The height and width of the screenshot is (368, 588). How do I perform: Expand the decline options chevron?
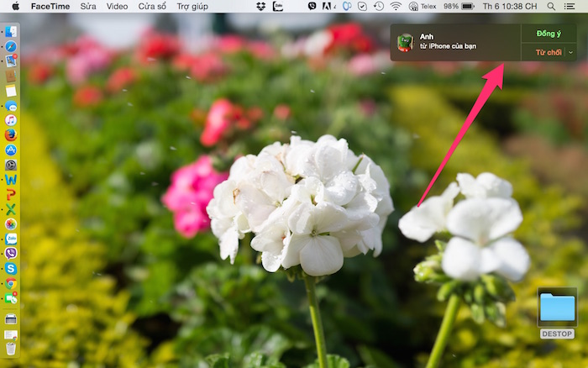click(x=571, y=52)
